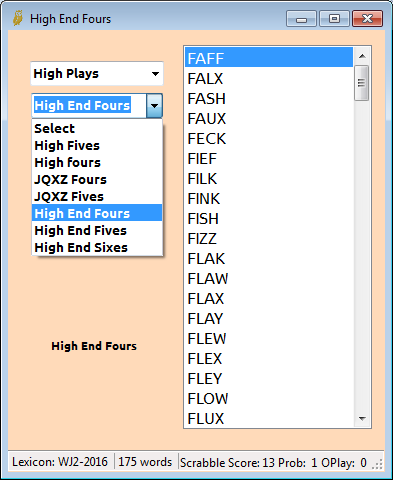Click the word list scroll up arrow
This screenshot has height=480, width=393.
(362, 56)
